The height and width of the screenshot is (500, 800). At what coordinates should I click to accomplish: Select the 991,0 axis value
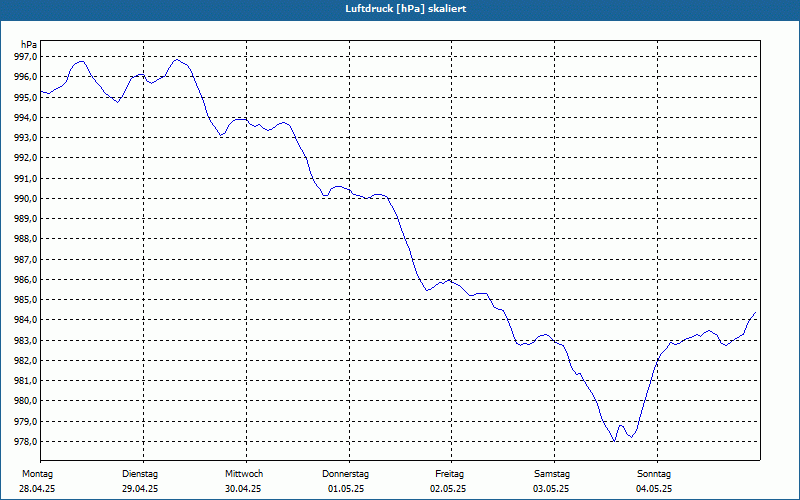pos(26,179)
